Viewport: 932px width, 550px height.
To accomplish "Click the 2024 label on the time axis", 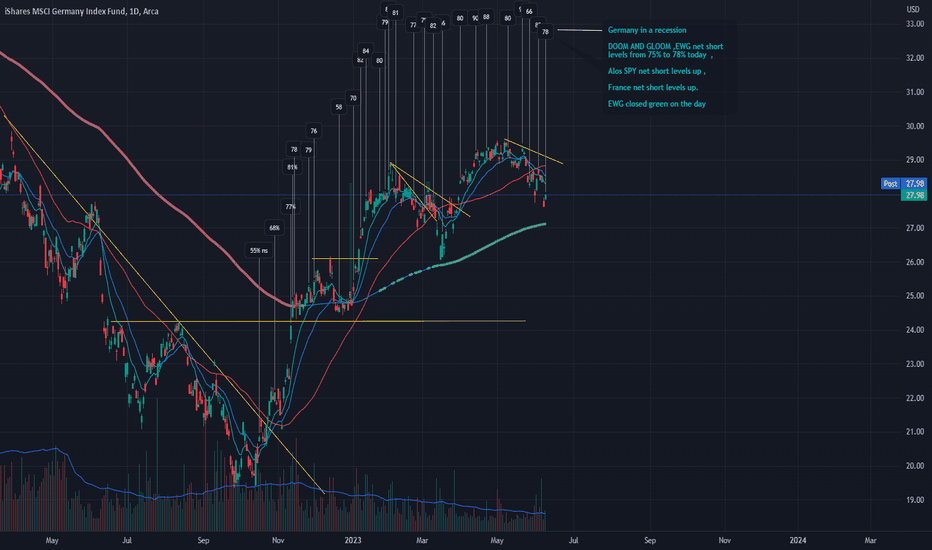I will [x=798, y=540].
